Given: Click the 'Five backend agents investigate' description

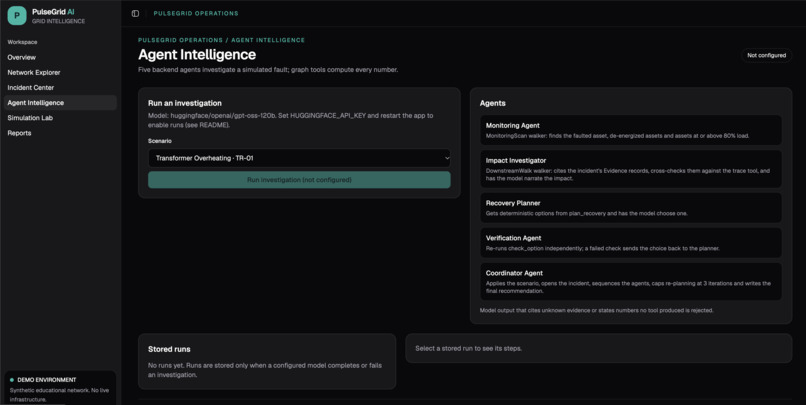Looking at the screenshot, I should [268, 69].
